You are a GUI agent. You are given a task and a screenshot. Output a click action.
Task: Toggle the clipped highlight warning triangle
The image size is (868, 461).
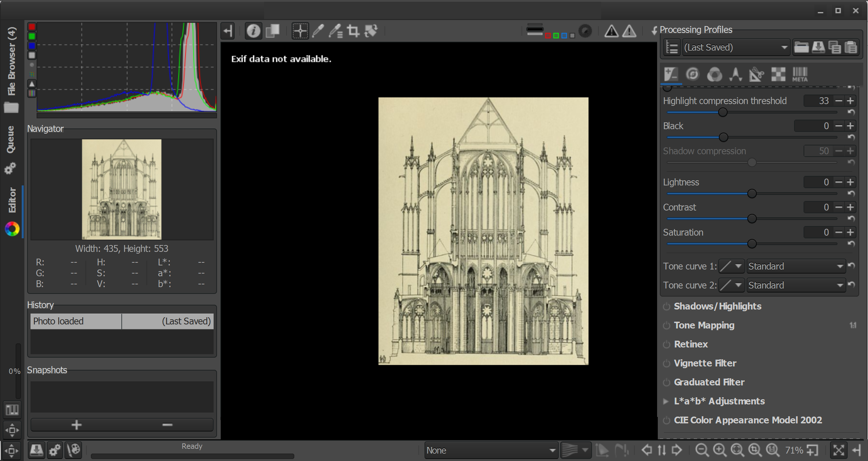coord(629,31)
